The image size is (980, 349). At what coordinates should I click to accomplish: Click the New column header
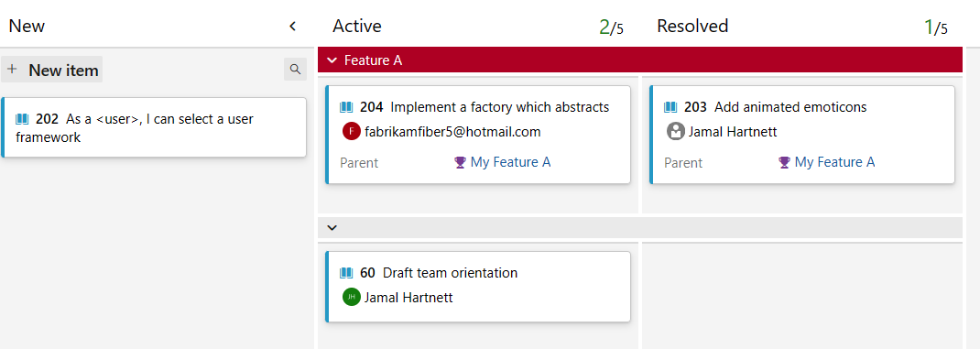[x=27, y=27]
